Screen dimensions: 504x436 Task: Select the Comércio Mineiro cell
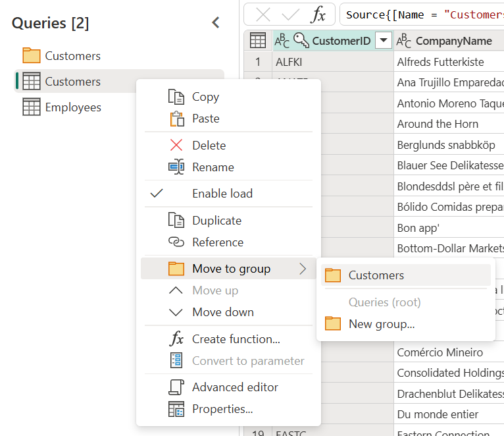pyautogui.click(x=449, y=352)
